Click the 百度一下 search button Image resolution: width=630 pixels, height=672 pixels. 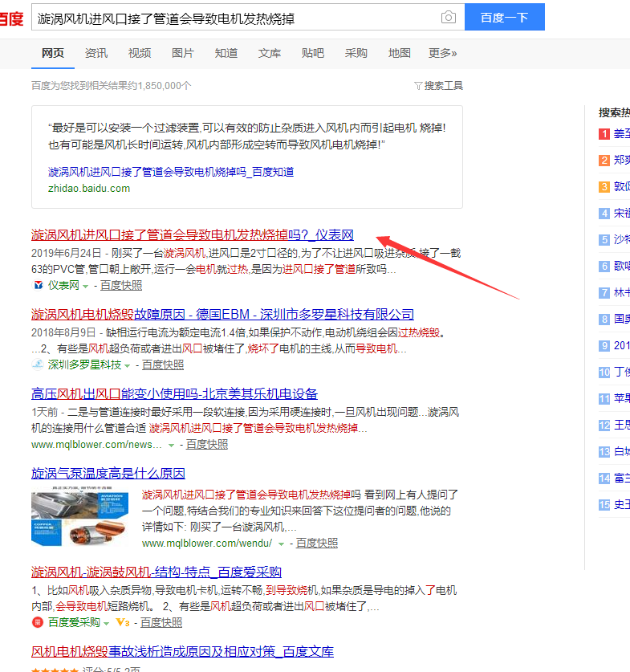[x=505, y=17]
